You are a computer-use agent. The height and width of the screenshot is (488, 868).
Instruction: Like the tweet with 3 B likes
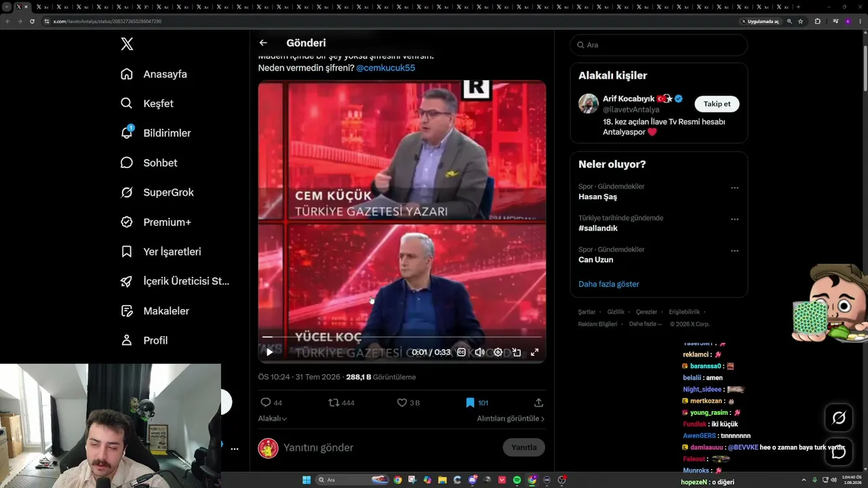tap(408, 403)
